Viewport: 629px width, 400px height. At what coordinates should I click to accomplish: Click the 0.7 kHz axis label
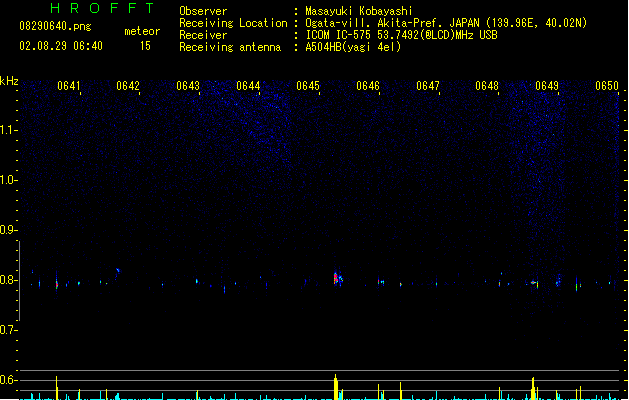[9, 330]
